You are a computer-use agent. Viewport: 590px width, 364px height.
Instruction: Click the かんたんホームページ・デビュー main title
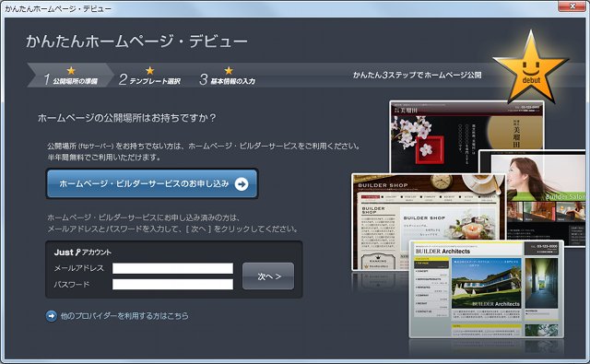tap(136, 41)
